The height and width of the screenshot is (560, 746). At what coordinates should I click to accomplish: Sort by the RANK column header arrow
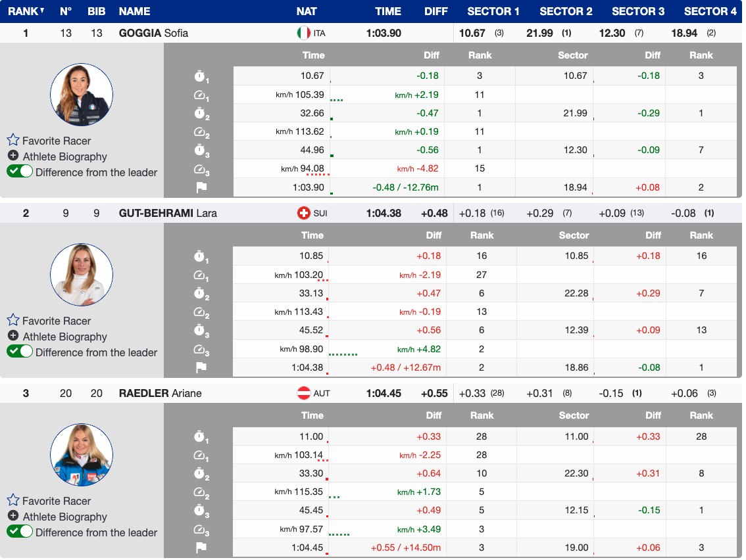coord(42,11)
